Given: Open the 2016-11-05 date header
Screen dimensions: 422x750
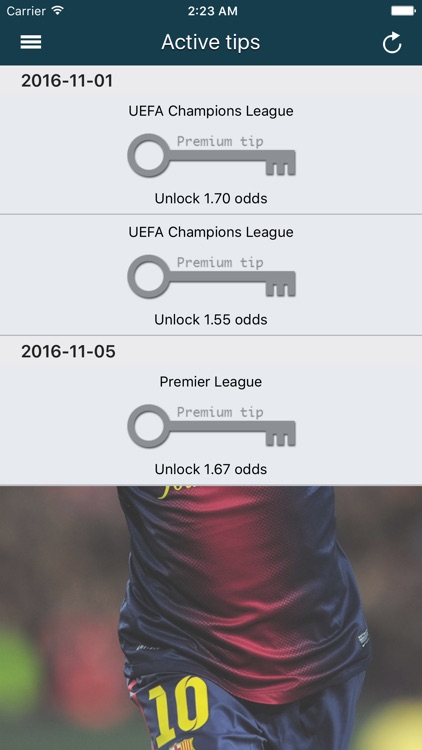Looking at the screenshot, I should (68, 352).
